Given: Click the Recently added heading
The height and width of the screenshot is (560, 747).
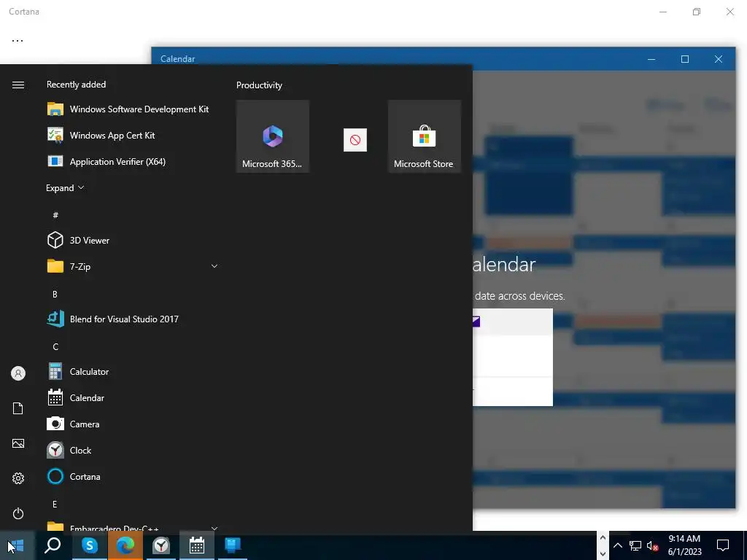Looking at the screenshot, I should pos(76,85).
